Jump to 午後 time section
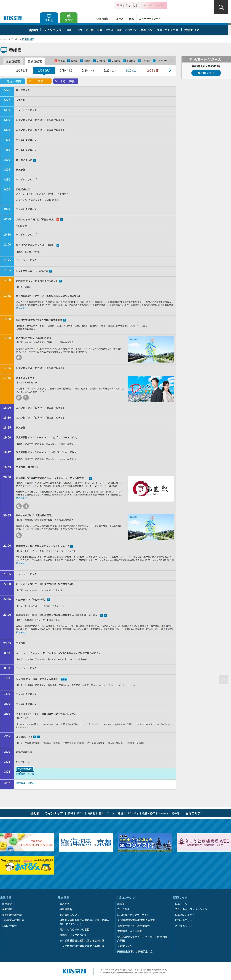 click(39, 81)
